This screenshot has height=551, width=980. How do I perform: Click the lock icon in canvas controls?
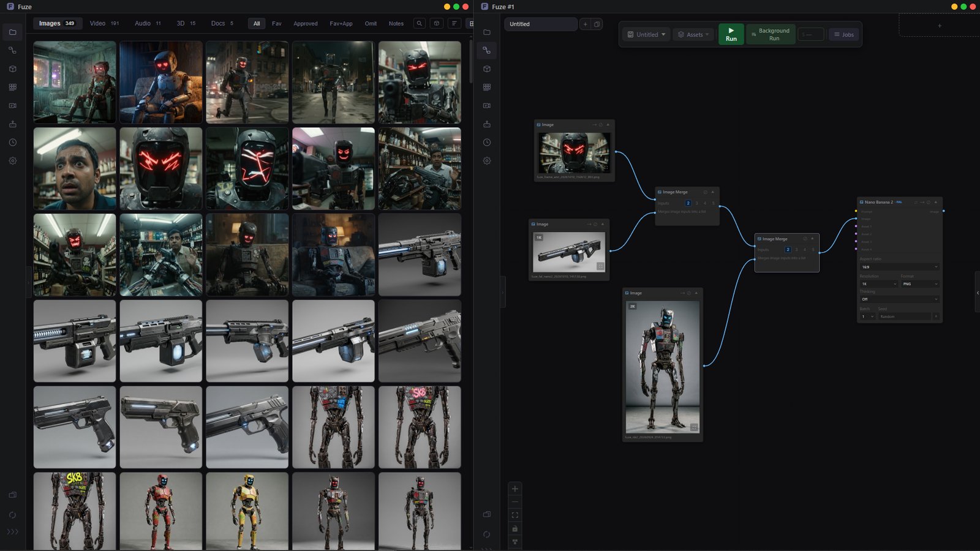[x=515, y=528]
